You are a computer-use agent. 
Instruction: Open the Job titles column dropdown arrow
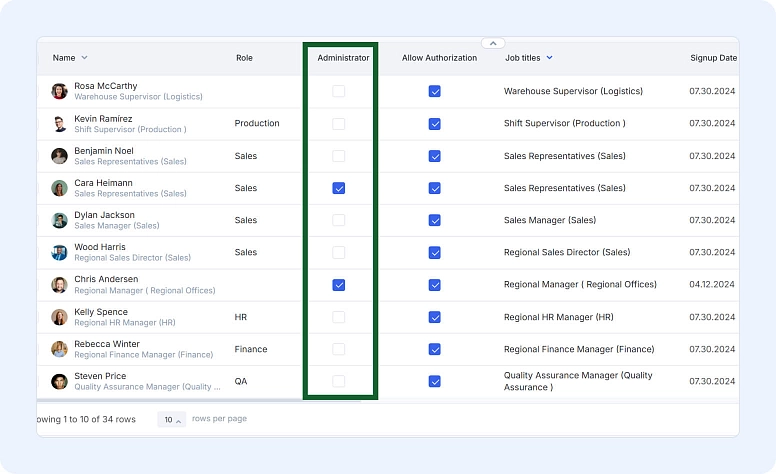coord(549,58)
